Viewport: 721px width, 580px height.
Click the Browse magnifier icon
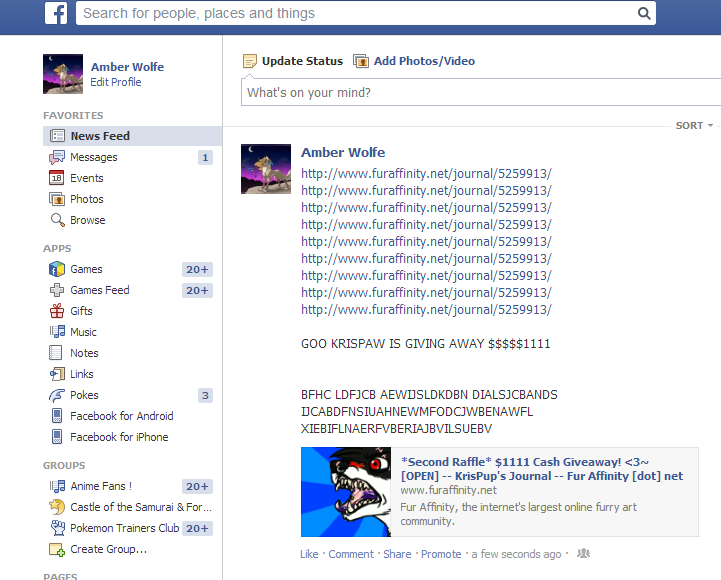click(57, 220)
